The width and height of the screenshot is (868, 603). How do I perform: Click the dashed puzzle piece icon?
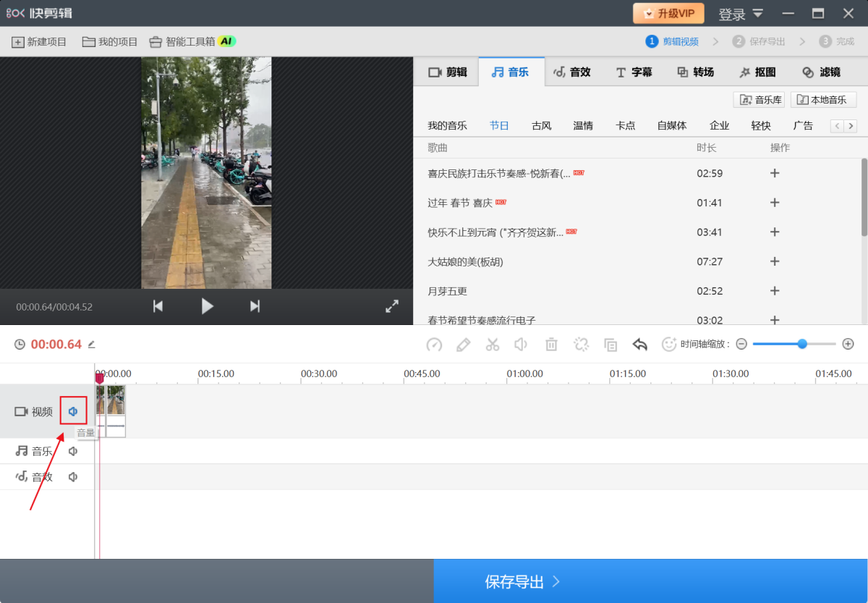[x=581, y=345]
